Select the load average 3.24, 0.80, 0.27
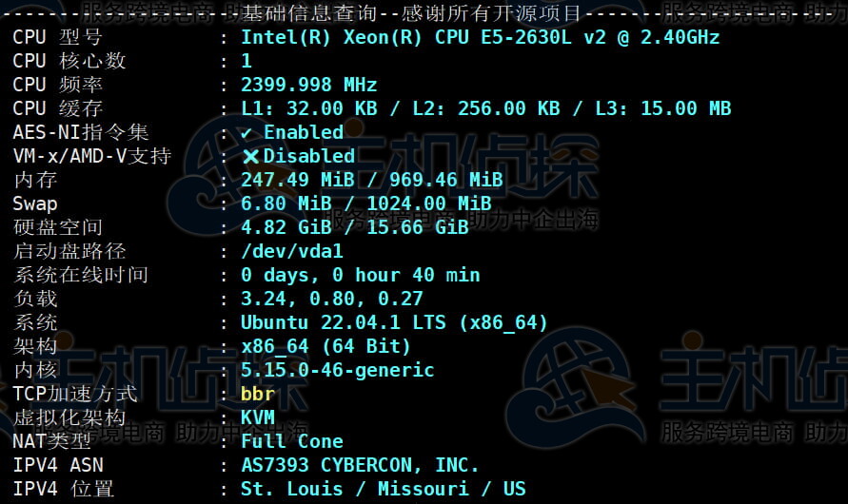Screen dimensions: 848x504 click(331, 299)
